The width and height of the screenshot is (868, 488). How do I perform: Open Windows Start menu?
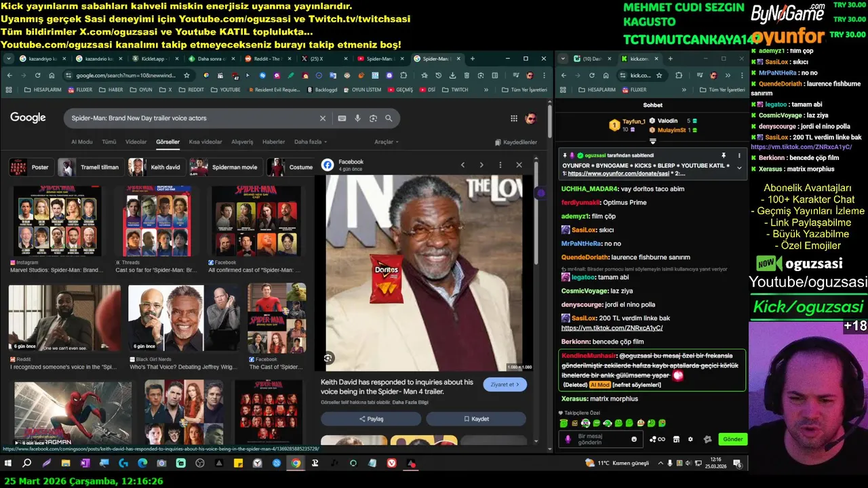tap(9, 464)
